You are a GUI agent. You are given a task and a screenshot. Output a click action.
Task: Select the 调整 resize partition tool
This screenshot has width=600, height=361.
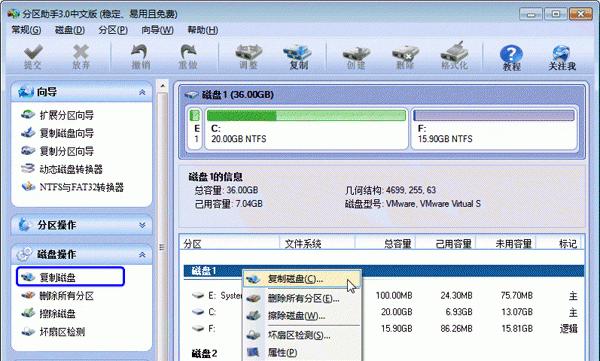click(x=248, y=57)
